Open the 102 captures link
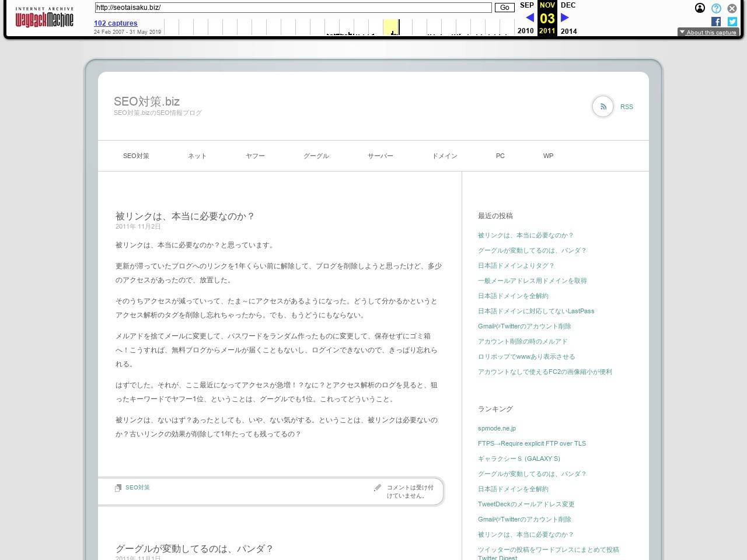Image resolution: width=747 pixels, height=560 pixels. 116,23
